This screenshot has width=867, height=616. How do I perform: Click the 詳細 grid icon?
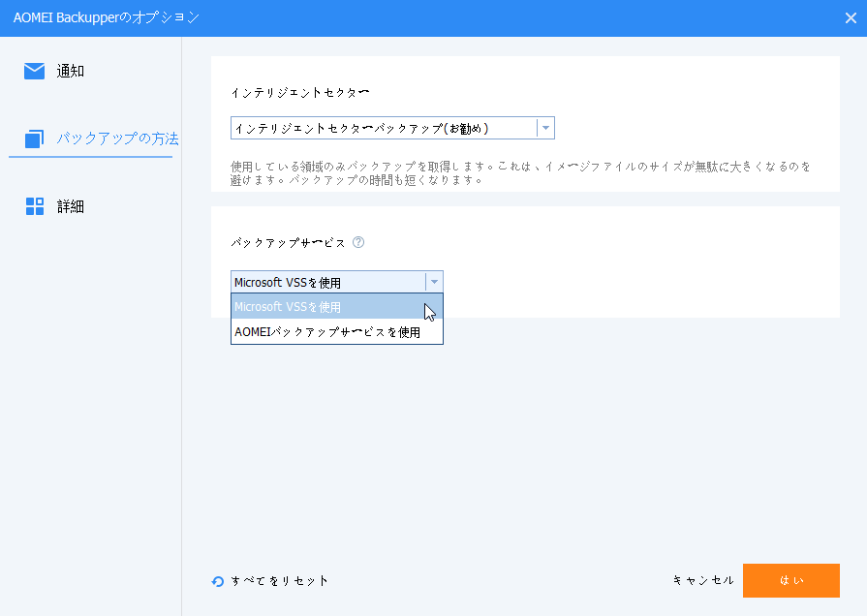coord(35,205)
